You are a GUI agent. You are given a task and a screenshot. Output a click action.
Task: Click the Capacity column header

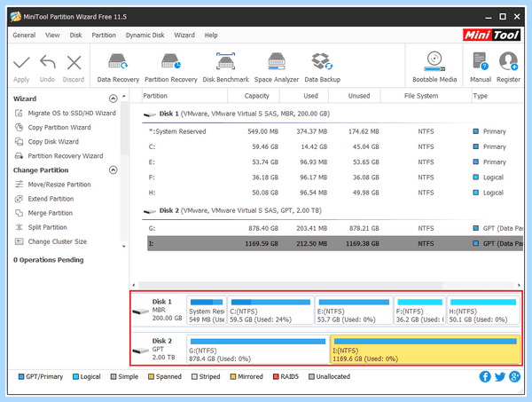coord(254,96)
